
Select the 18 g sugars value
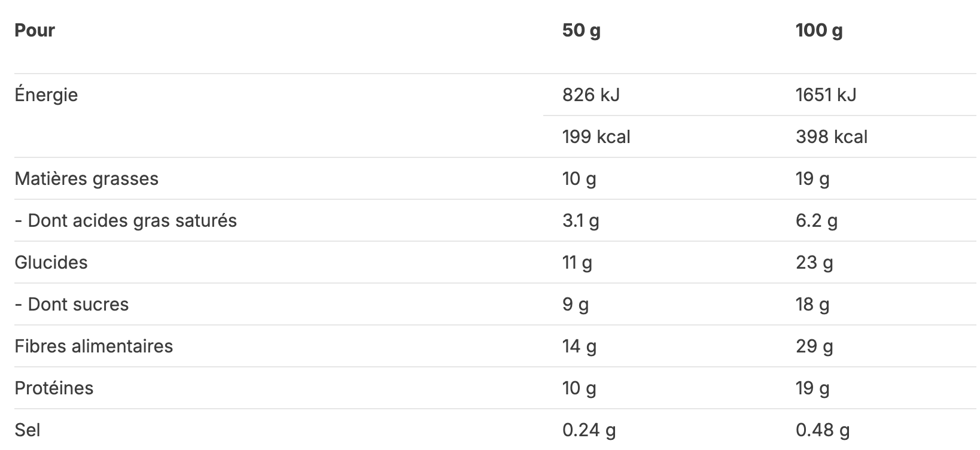point(812,305)
